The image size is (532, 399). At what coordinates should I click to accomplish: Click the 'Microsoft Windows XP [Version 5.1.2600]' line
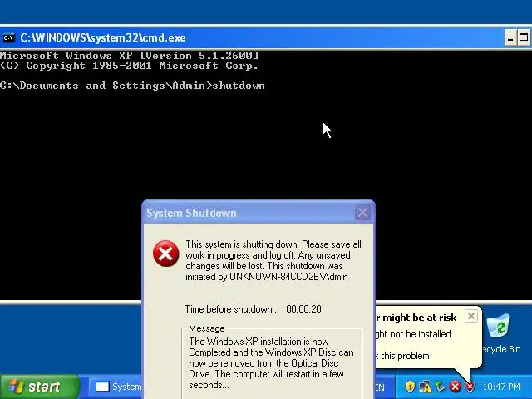[x=130, y=56]
